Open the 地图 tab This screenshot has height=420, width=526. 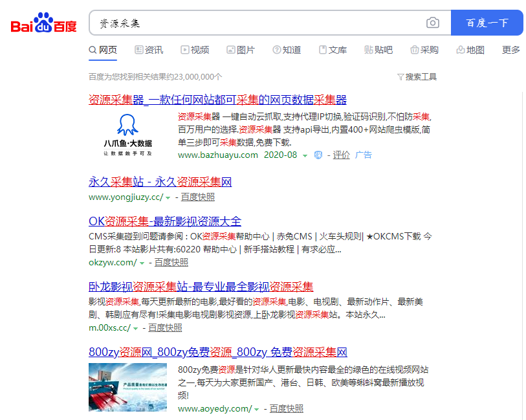pyautogui.click(x=470, y=50)
